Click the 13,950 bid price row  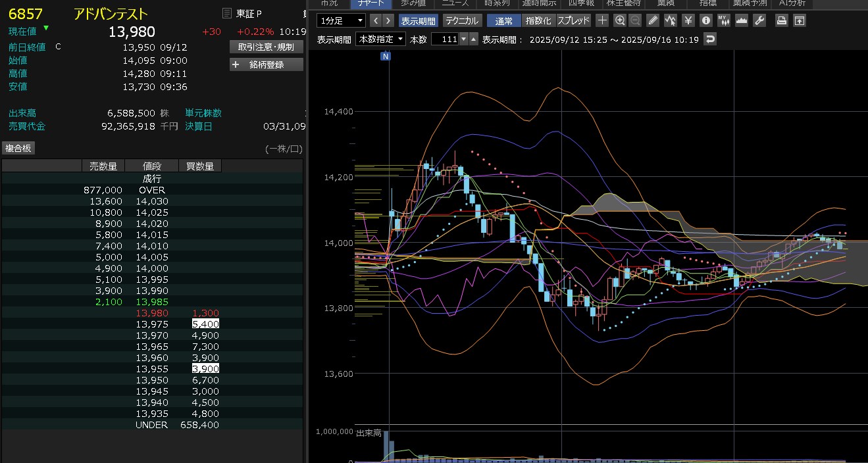coord(152,380)
